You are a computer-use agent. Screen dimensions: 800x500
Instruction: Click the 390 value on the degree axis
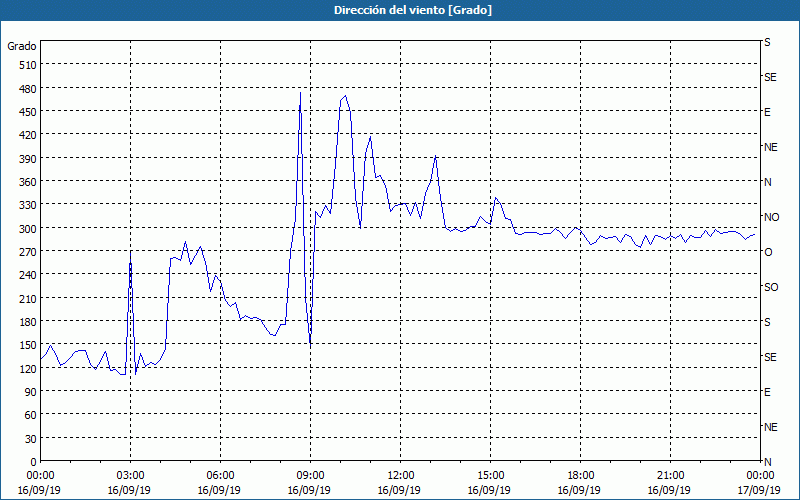28,159
